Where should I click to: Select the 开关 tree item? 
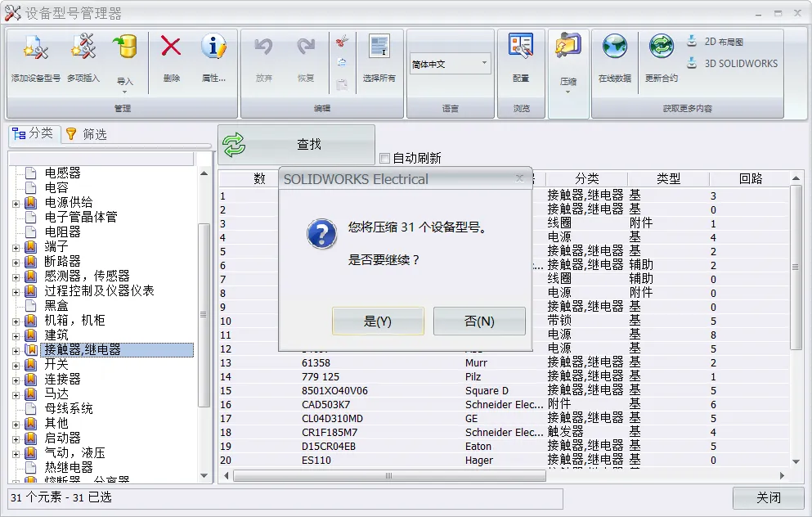click(56, 365)
